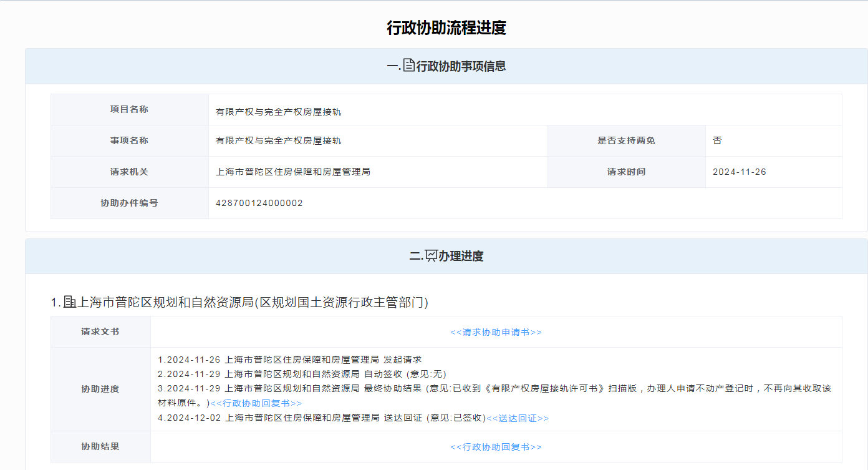Click the 是否支持两免 label cell
868x470 pixels.
tap(626, 141)
